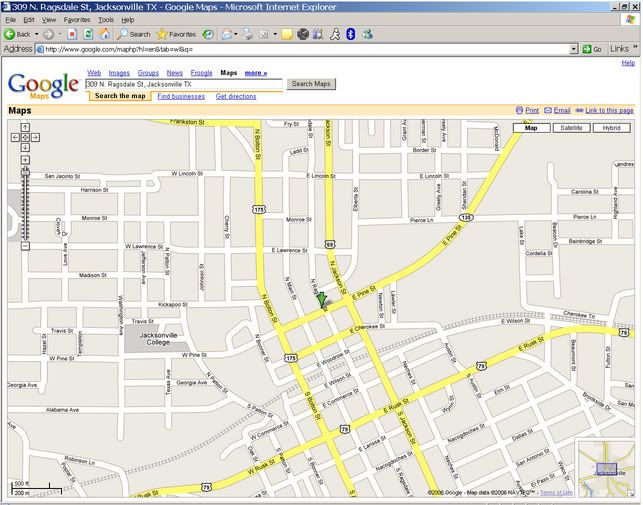Go to the Home page icon
The image size is (643, 505).
tap(104, 34)
